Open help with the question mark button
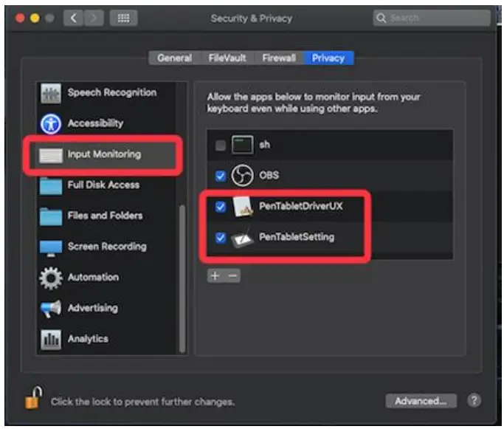 (x=474, y=401)
